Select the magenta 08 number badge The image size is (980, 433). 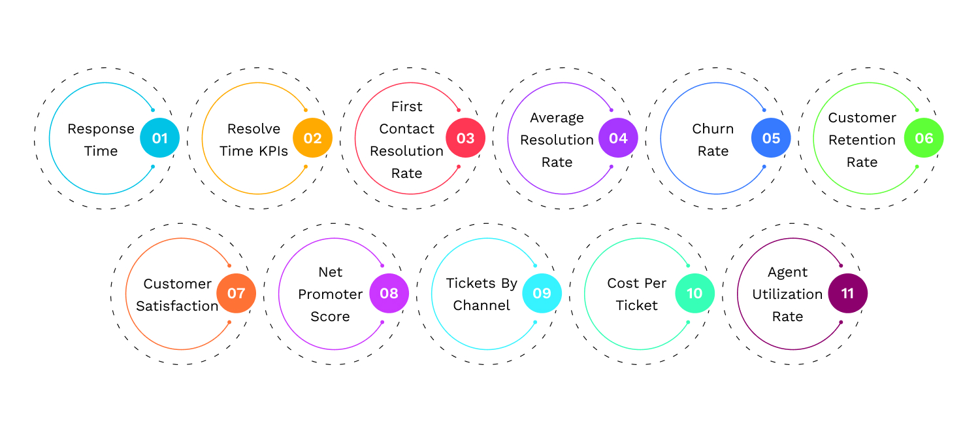[389, 294]
